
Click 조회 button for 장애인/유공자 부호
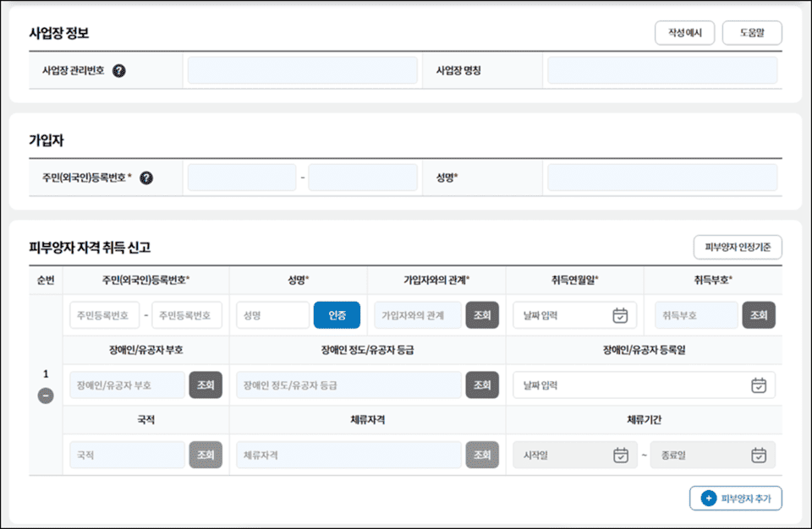pyautogui.click(x=206, y=385)
